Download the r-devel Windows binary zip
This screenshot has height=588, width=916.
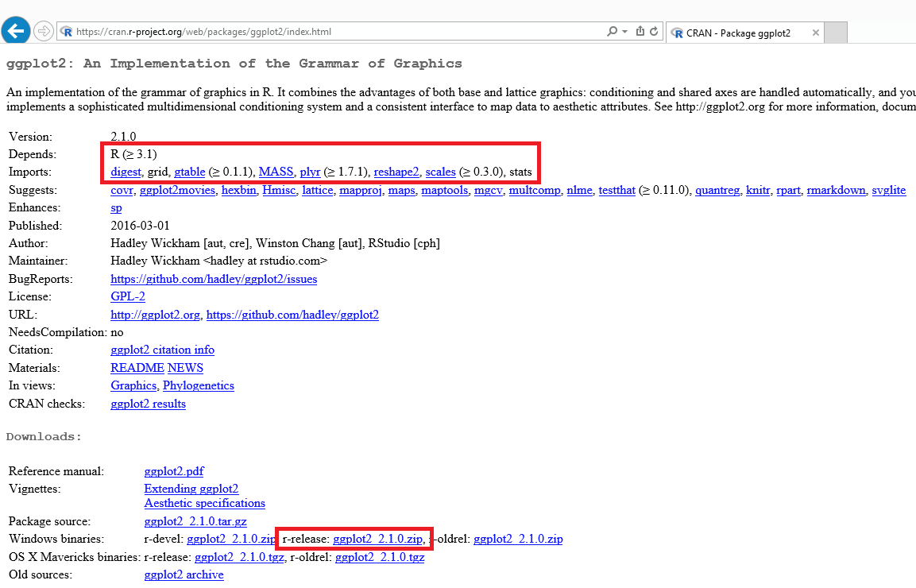[231, 539]
